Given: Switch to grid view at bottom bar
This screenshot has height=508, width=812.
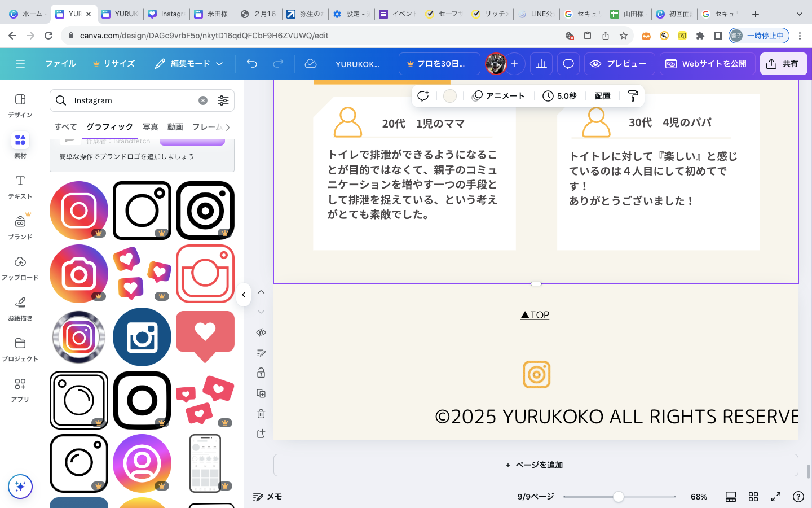Looking at the screenshot, I should pyautogui.click(x=753, y=497).
